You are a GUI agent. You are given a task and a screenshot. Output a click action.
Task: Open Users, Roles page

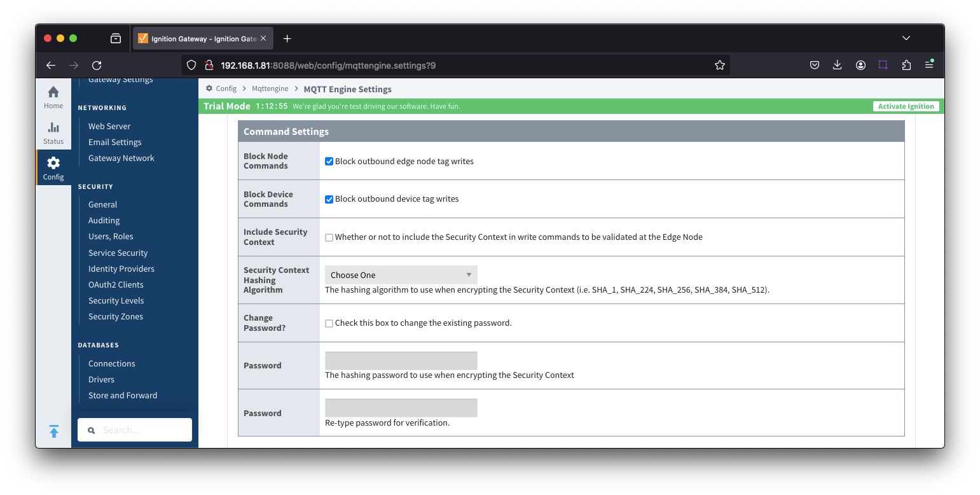click(x=111, y=236)
